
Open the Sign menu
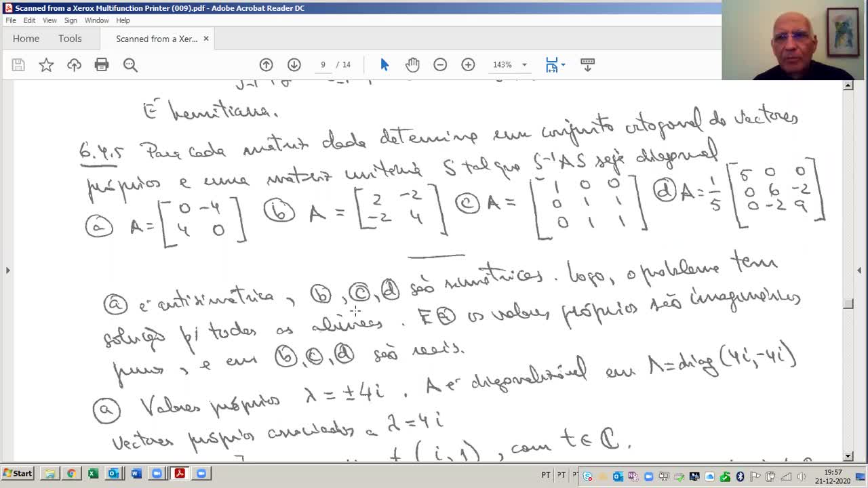(71, 20)
